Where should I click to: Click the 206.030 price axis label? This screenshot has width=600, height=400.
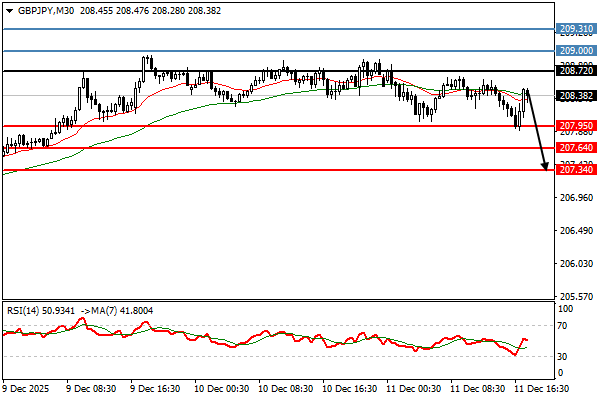point(572,264)
